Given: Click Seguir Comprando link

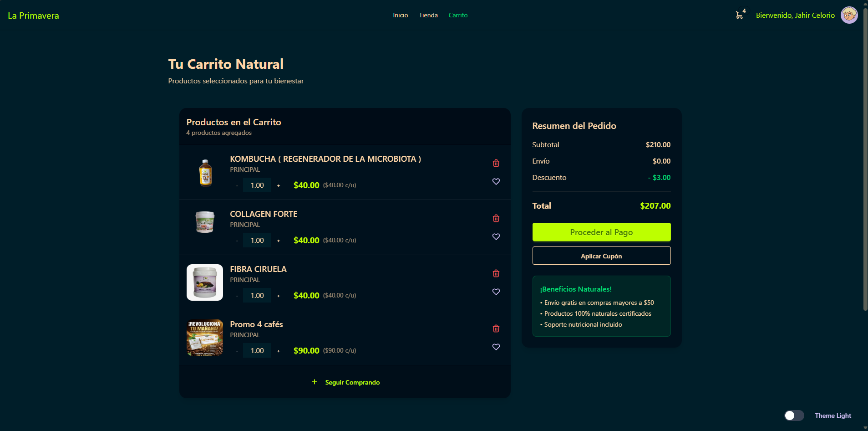Looking at the screenshot, I should click(345, 382).
